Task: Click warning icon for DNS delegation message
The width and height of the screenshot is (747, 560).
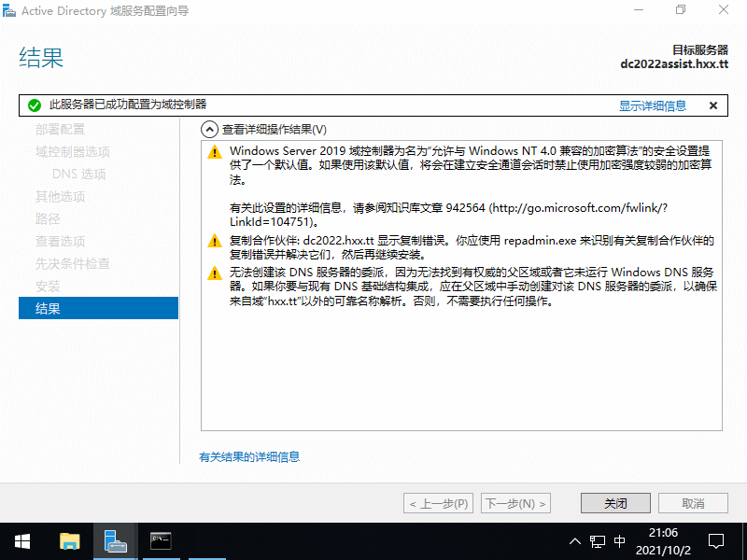Action: coord(215,273)
